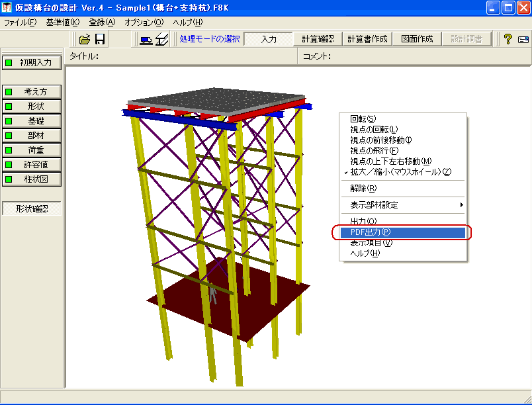
Task: Choose 視点の上下左右移動(M) menu item
Action: [x=403, y=161]
